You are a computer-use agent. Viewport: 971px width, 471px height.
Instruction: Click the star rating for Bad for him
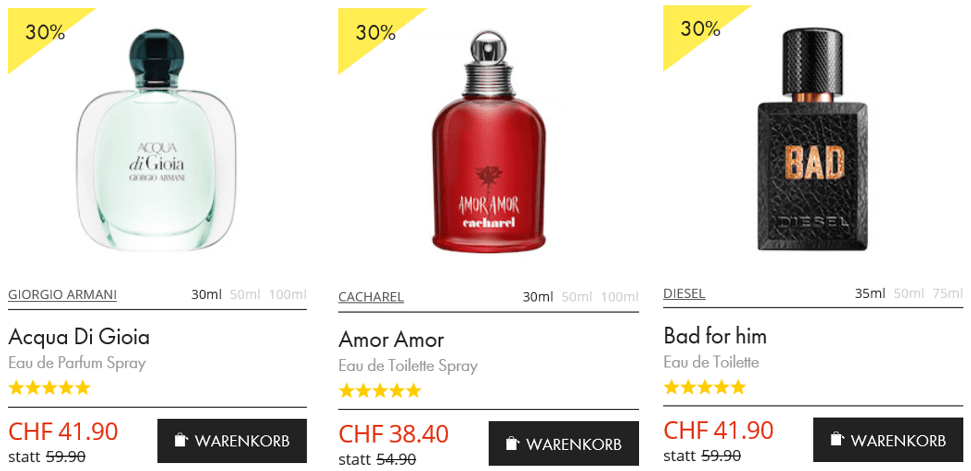click(x=704, y=387)
